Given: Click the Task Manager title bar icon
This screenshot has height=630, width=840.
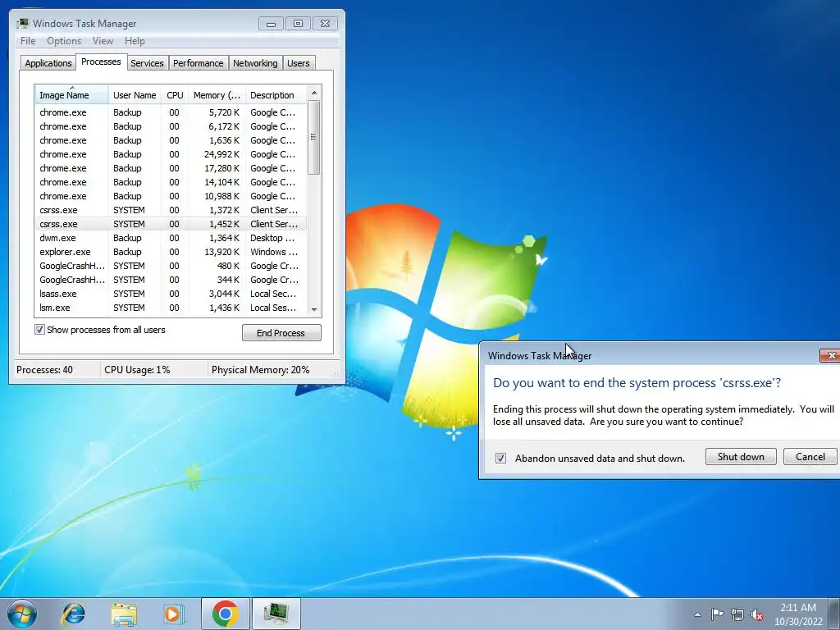Looking at the screenshot, I should coord(22,23).
